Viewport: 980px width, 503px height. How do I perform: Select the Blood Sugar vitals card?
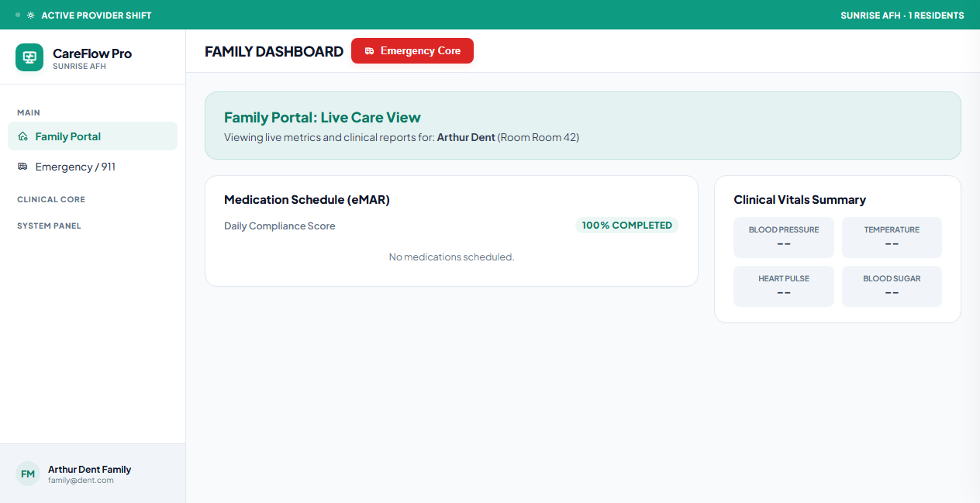892,286
